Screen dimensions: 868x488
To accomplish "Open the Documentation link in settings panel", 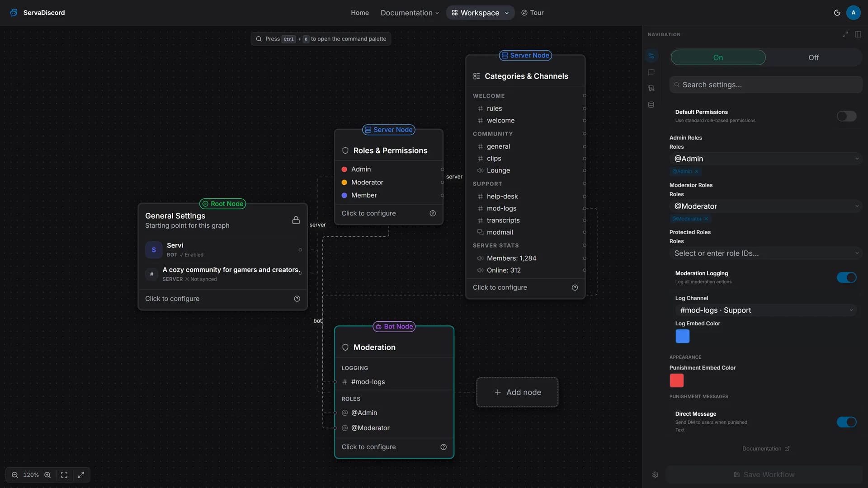I will point(766,449).
